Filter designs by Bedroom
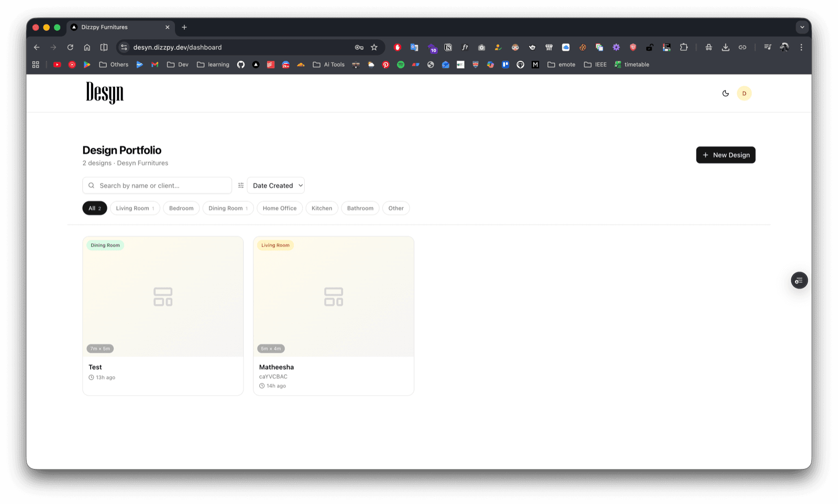This screenshot has width=838, height=504. [x=181, y=208]
